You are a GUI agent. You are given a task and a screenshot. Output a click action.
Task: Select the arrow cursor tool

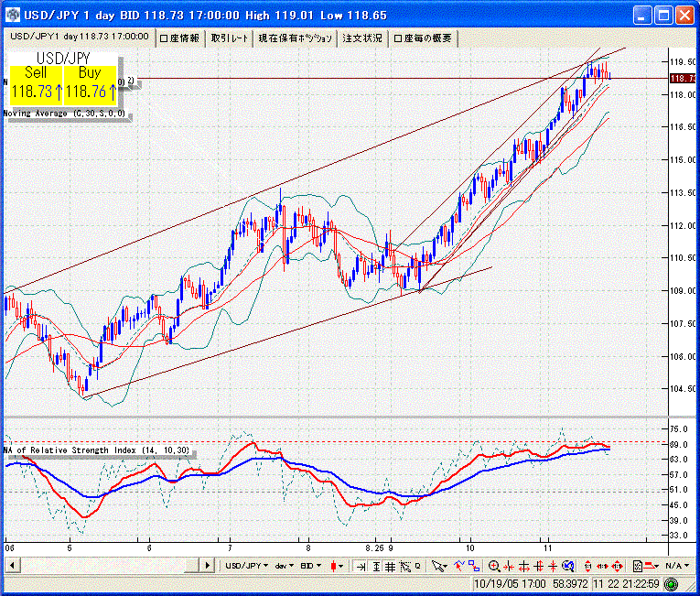(438, 567)
